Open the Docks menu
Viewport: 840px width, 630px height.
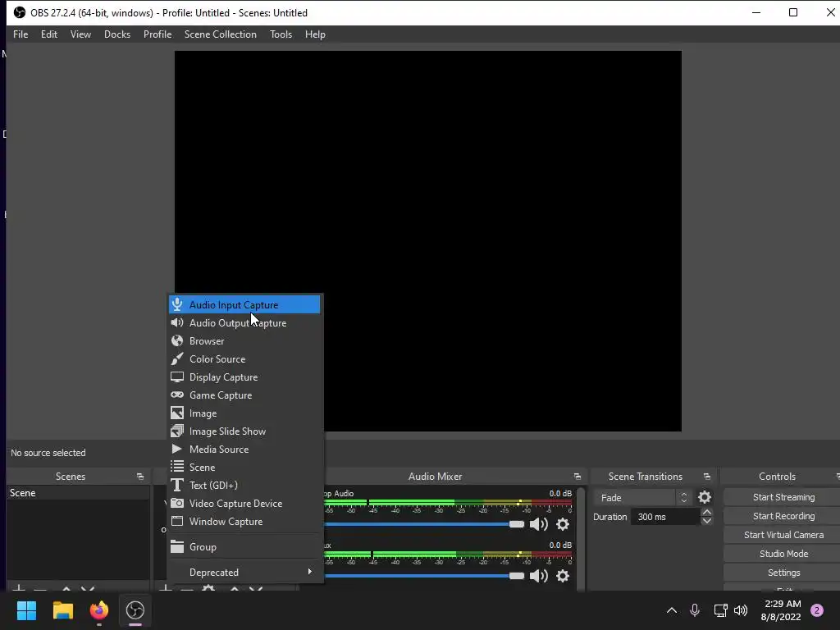[117, 34]
